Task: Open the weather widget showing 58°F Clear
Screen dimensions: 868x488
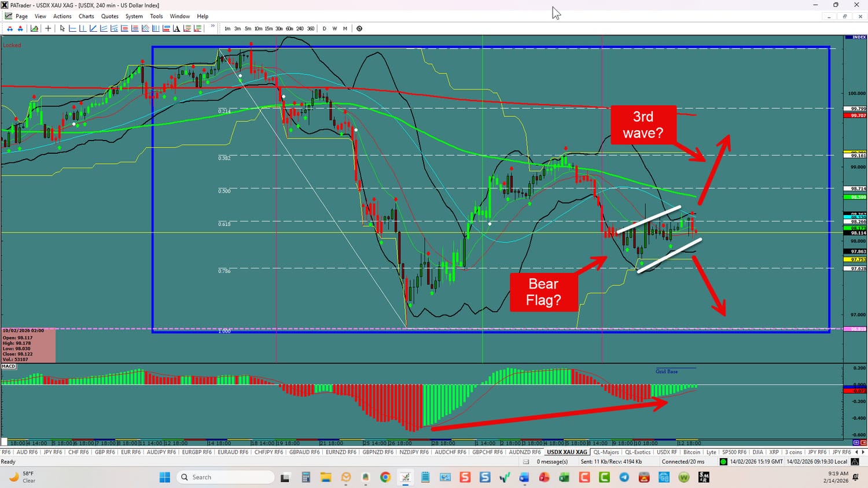Action: click(x=23, y=477)
